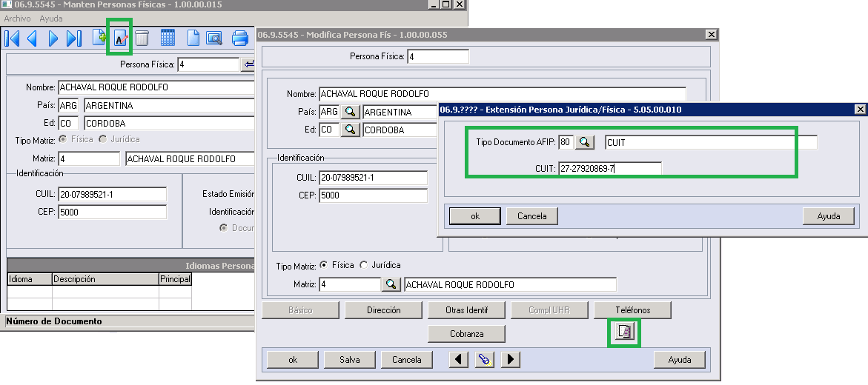Click the Cobranza button
The width and height of the screenshot is (868, 385).
point(467,334)
